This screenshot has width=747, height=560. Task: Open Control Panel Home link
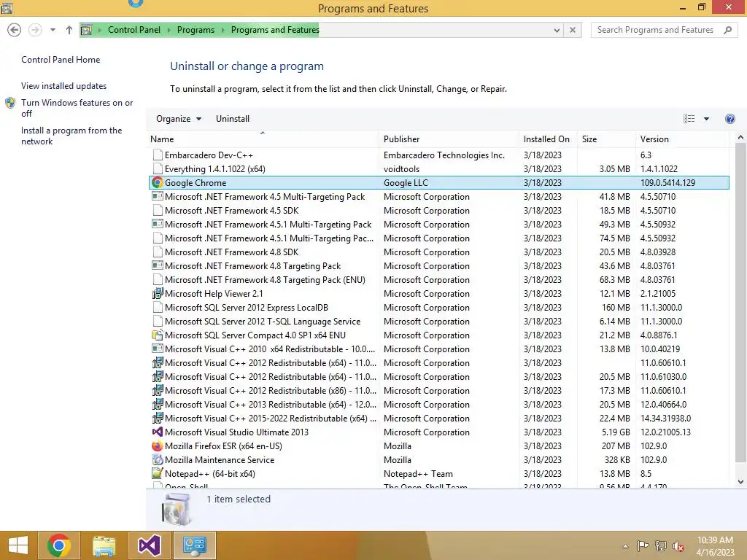[x=61, y=60]
